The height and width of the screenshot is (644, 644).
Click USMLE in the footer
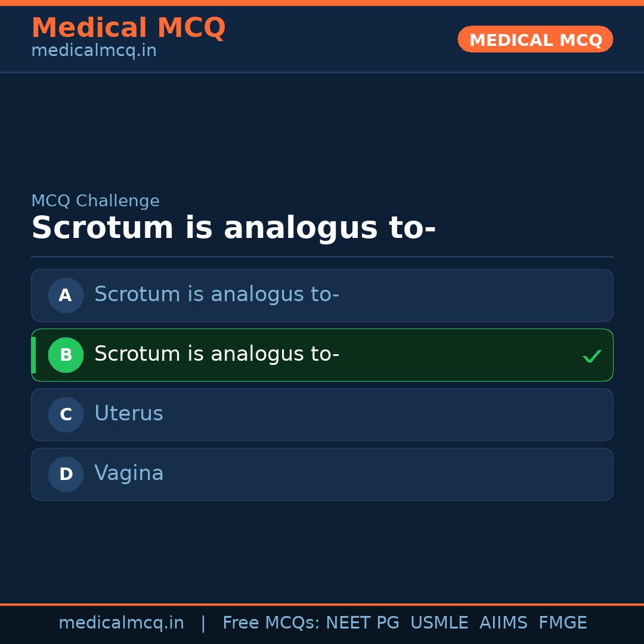click(439, 623)
